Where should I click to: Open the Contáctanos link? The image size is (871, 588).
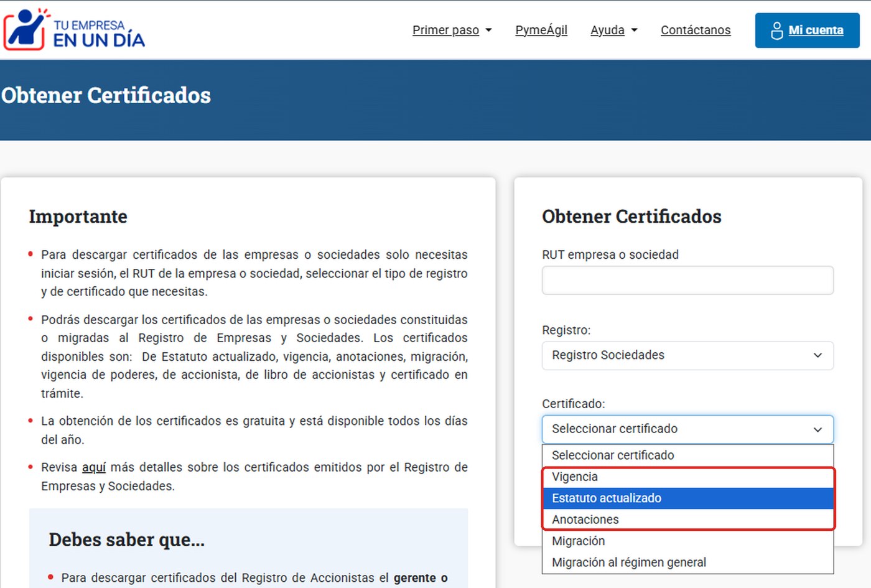point(696,30)
